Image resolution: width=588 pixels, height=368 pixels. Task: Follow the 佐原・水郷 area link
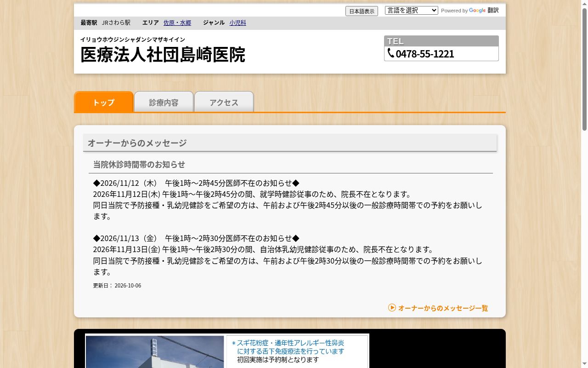177,23
